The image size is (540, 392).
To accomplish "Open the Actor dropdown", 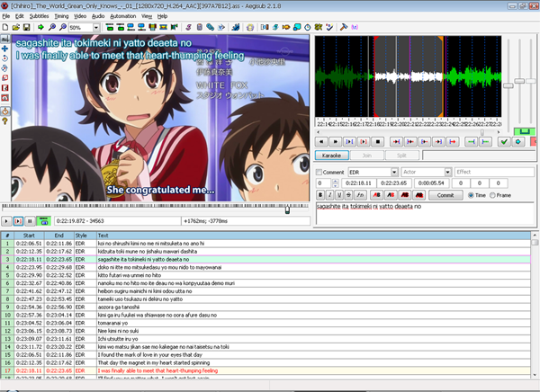I will coord(447,172).
